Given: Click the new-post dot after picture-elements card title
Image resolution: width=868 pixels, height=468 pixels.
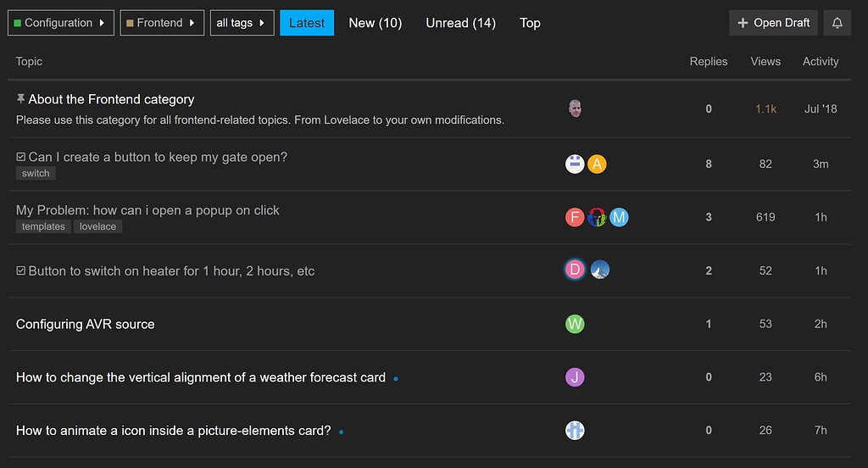Looking at the screenshot, I should (341, 432).
